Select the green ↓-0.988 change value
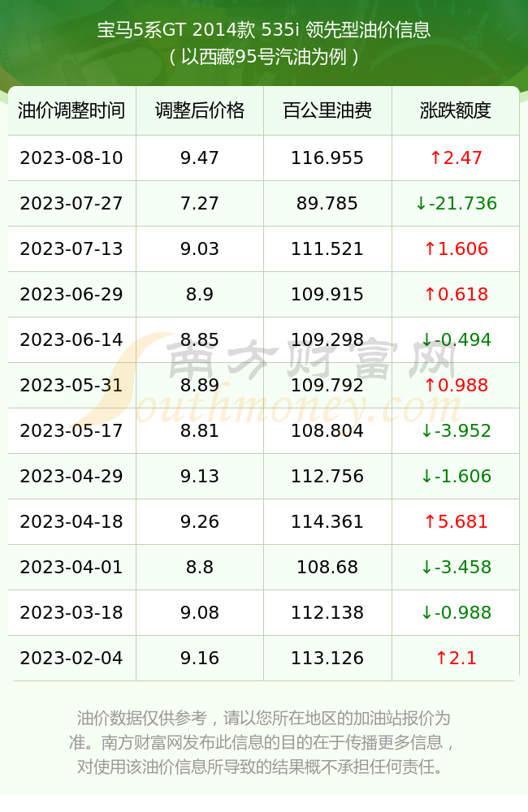This screenshot has width=528, height=812. coord(456,612)
